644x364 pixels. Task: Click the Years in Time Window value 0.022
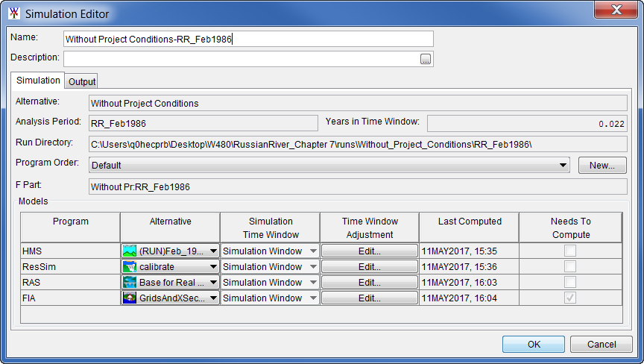[x=527, y=124]
